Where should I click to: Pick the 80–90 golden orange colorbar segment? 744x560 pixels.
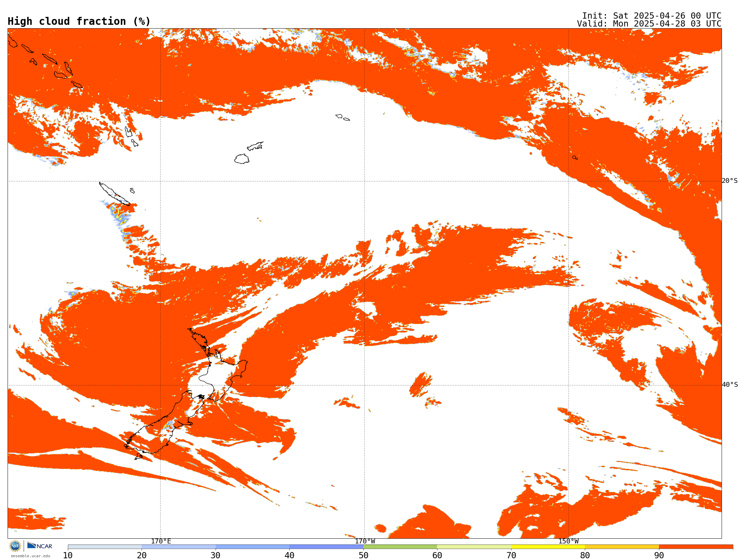[x=622, y=547]
